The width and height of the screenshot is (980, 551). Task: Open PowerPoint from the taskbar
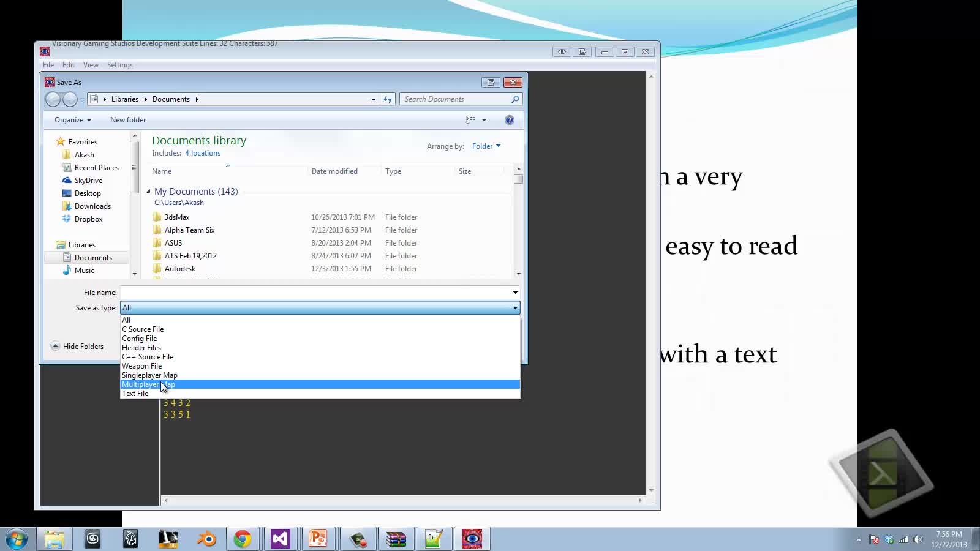318,539
